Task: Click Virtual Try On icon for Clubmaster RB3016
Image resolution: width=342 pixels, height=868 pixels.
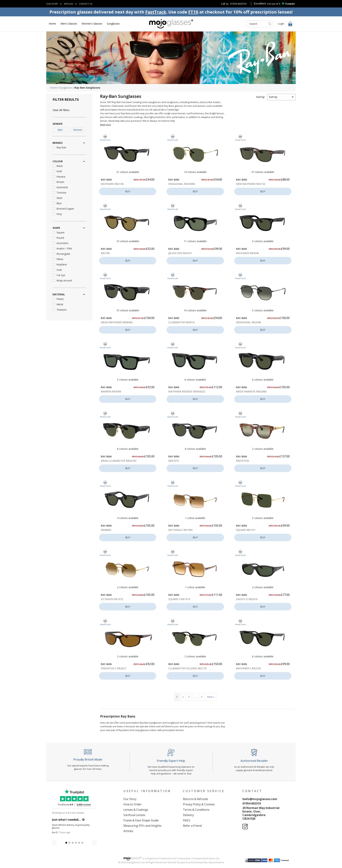Action: click(x=173, y=276)
